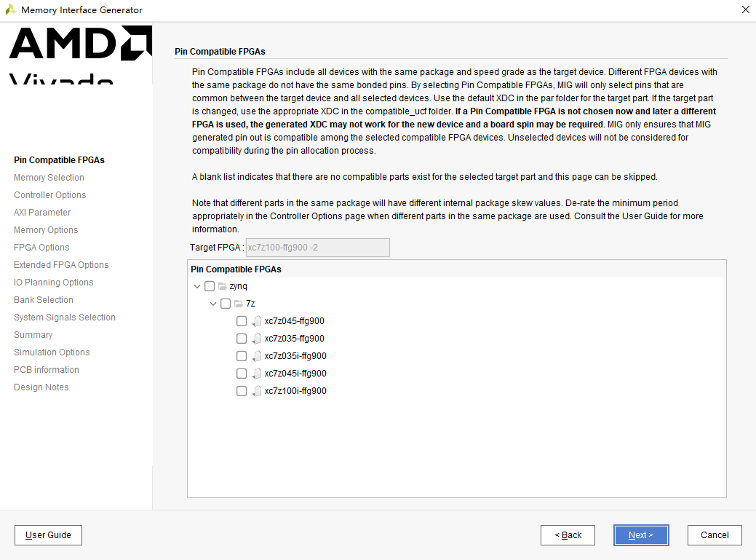Image resolution: width=756 pixels, height=560 pixels.
Task: Go to Controller Options step
Action: (x=49, y=195)
